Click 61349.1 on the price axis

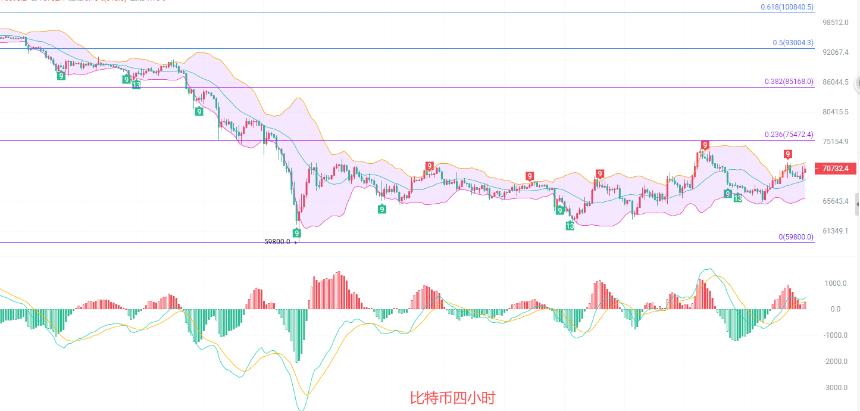[x=836, y=231]
